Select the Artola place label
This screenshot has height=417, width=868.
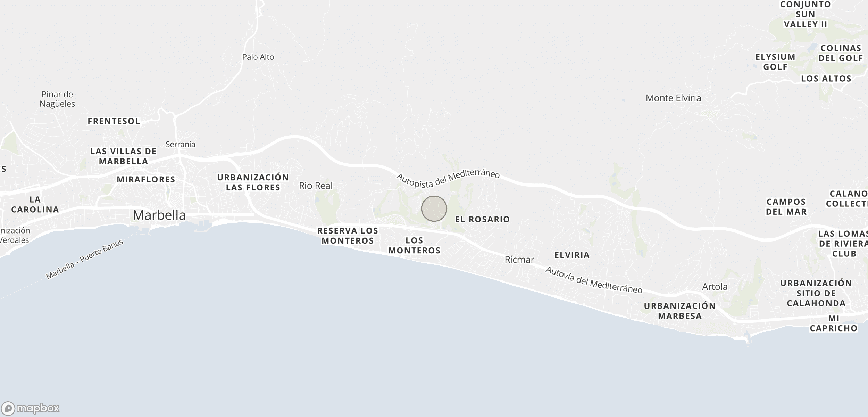(715, 287)
